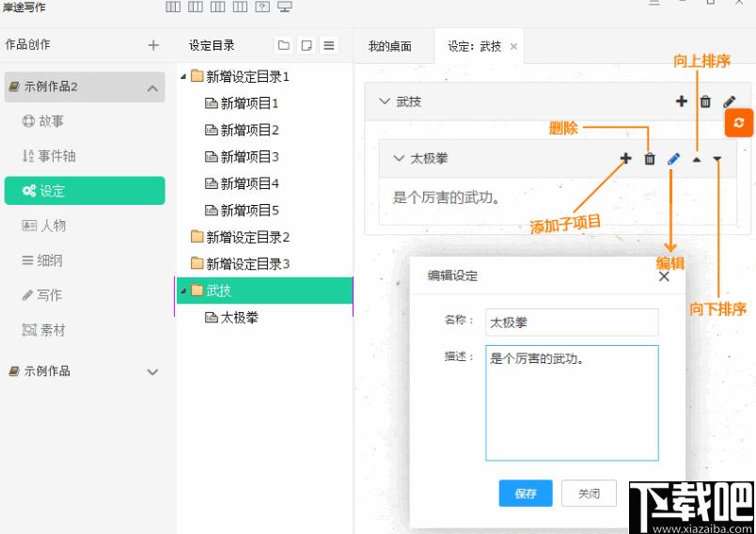Select the 设定：武技 tab
The height and width of the screenshot is (534, 756).
(475, 46)
